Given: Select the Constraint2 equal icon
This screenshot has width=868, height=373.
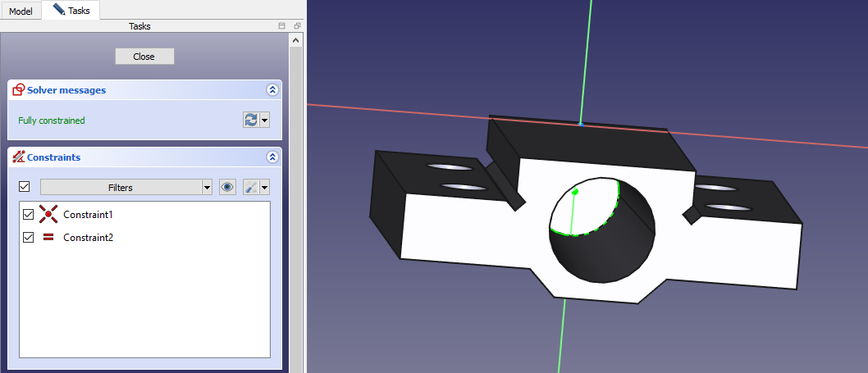Looking at the screenshot, I should tap(48, 238).
